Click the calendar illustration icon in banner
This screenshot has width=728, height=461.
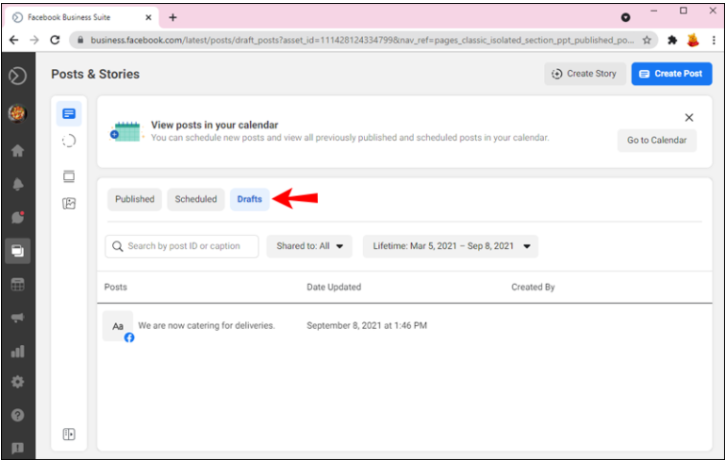pos(125,132)
